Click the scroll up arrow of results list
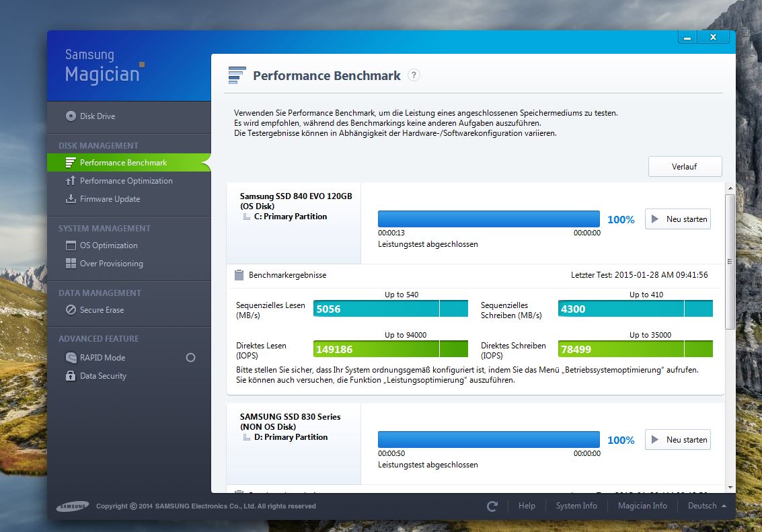762x532 pixels. click(x=730, y=188)
